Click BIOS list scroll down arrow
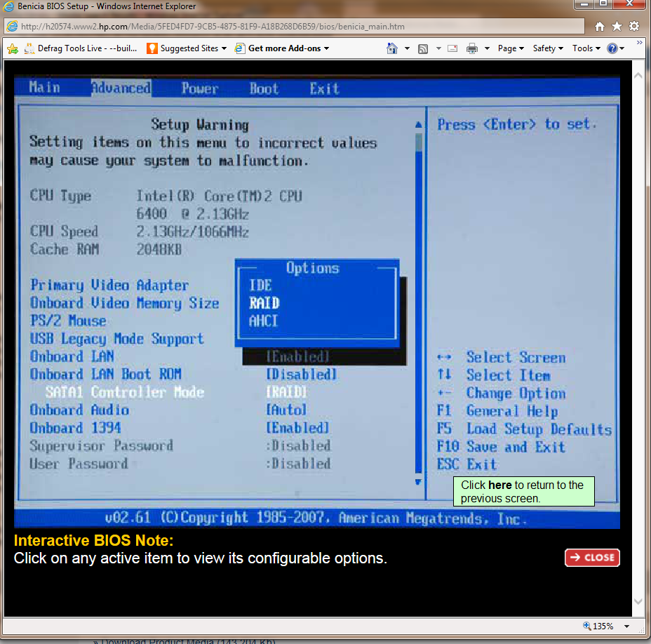 [419, 482]
